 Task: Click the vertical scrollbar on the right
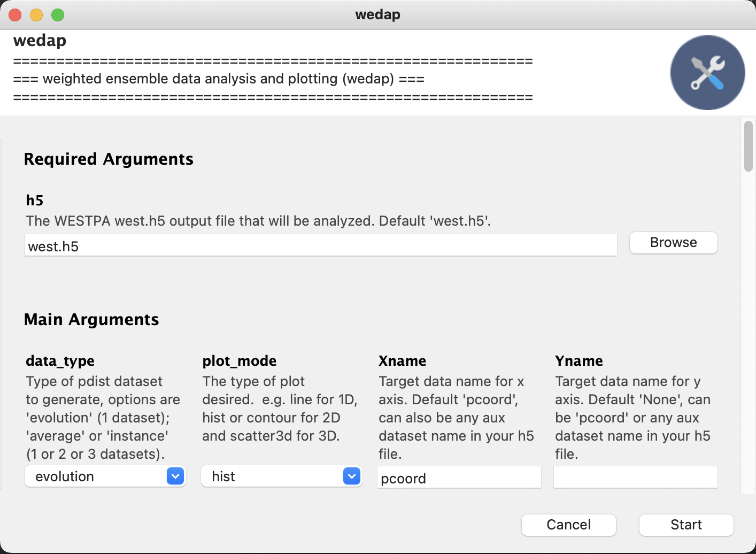[x=749, y=144]
